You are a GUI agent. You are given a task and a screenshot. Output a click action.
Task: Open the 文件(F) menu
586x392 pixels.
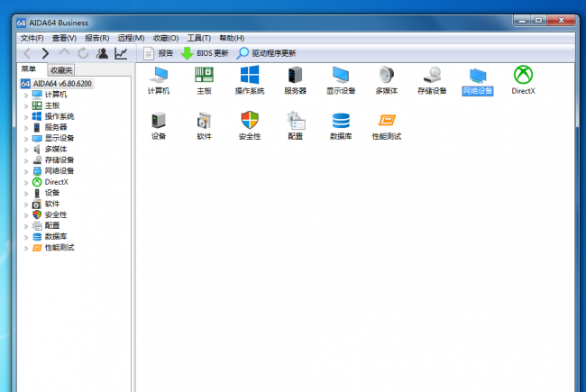pyautogui.click(x=32, y=38)
